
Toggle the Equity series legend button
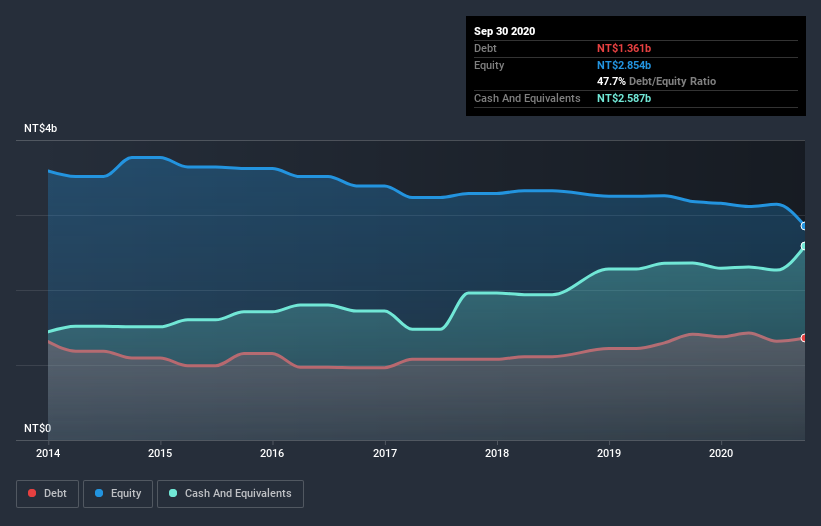(118, 494)
